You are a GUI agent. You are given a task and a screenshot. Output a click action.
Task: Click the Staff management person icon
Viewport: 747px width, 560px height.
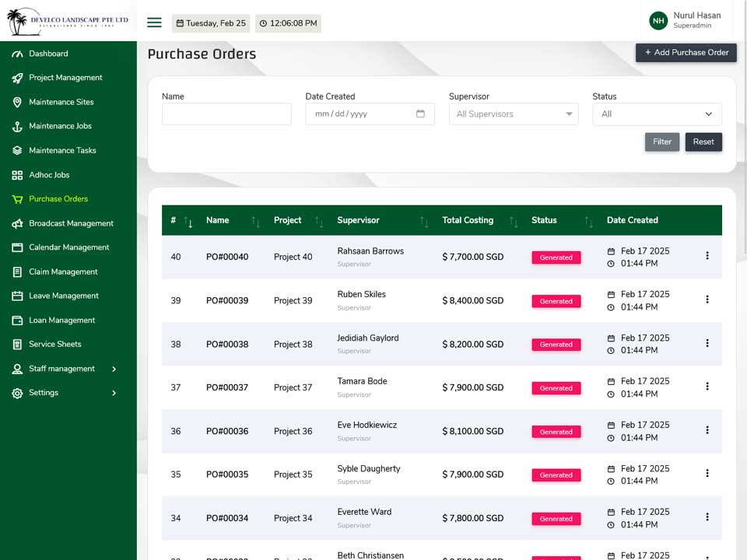click(17, 369)
